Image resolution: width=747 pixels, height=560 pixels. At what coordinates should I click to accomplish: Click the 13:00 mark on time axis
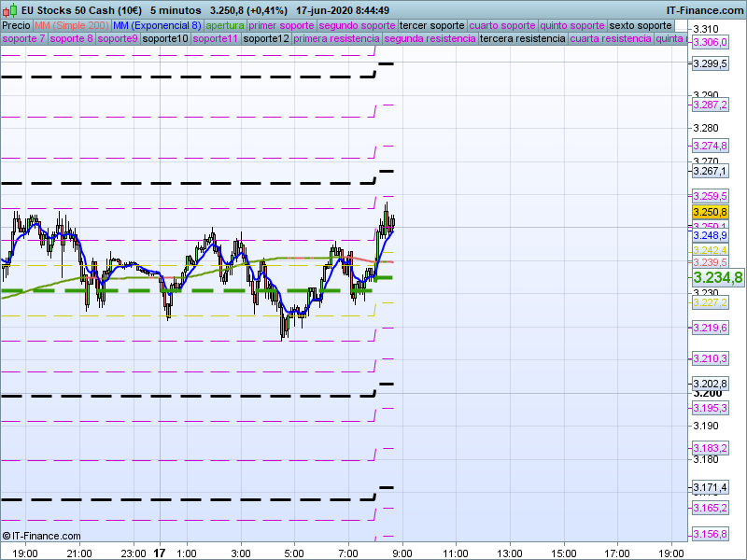(x=509, y=553)
